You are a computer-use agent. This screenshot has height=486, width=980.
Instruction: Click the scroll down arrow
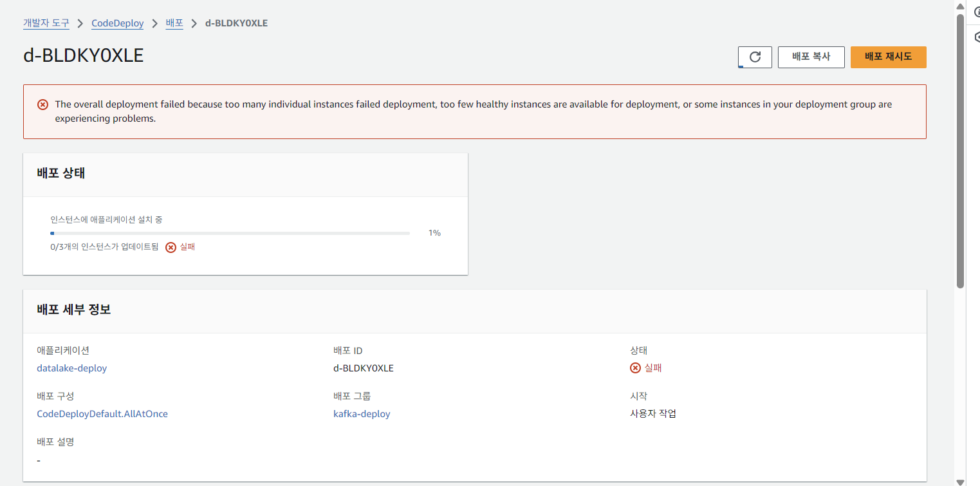click(x=960, y=481)
